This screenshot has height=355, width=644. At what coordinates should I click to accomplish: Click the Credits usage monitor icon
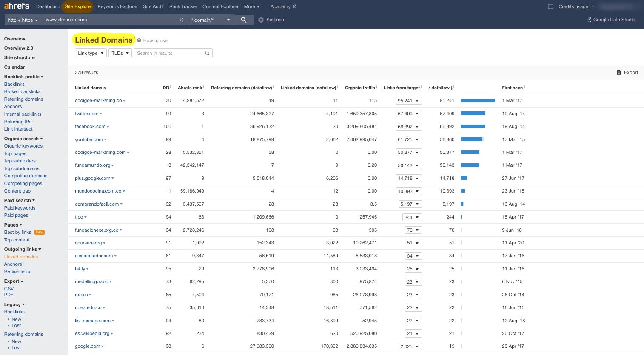pos(550,7)
